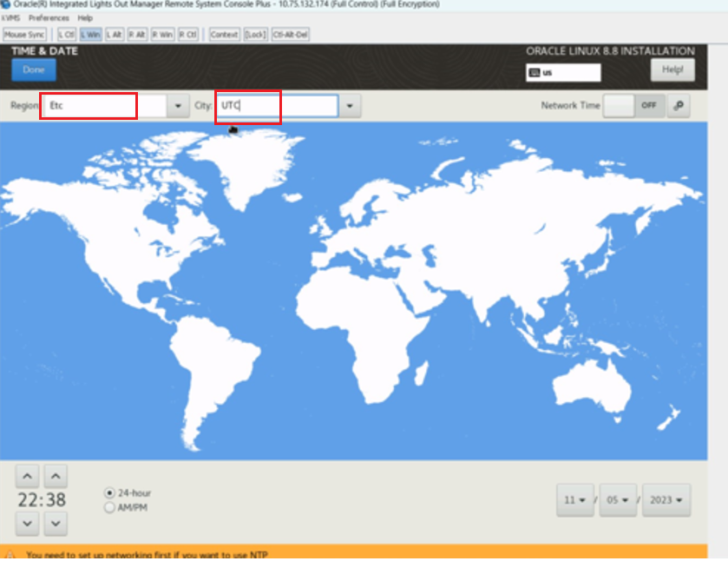Click the City field showing UTC
This screenshot has width=728, height=561.
[278, 105]
